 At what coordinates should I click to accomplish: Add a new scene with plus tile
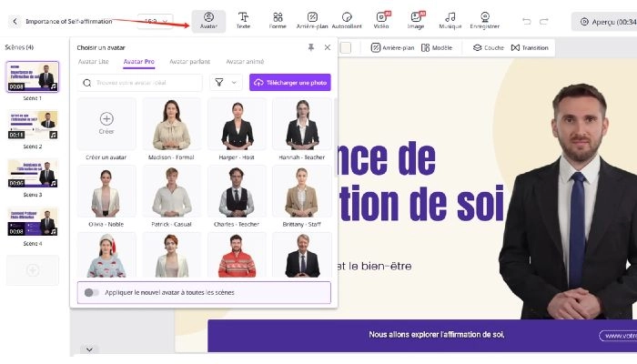(x=33, y=270)
